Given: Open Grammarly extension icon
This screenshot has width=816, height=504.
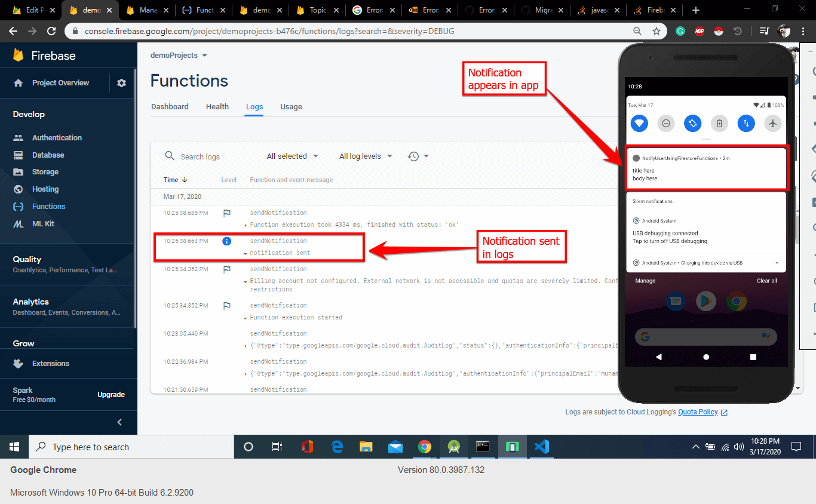Looking at the screenshot, I should click(x=680, y=31).
